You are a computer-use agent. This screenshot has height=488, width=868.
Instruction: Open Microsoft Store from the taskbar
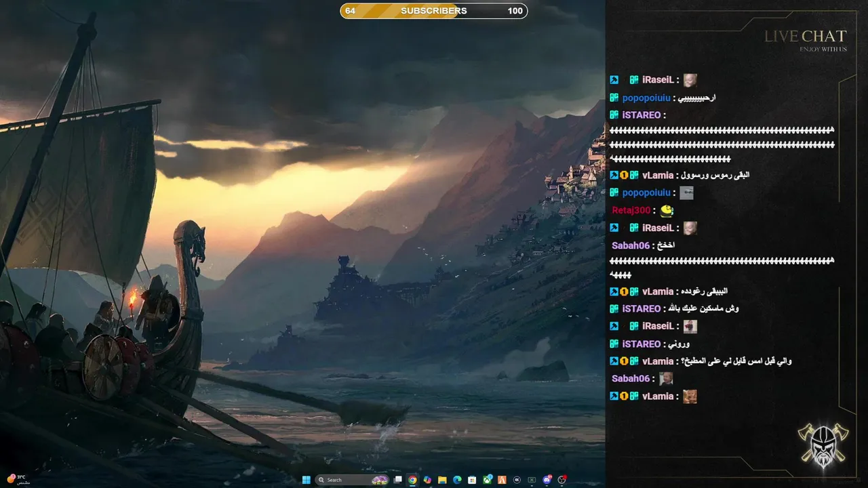(x=472, y=480)
